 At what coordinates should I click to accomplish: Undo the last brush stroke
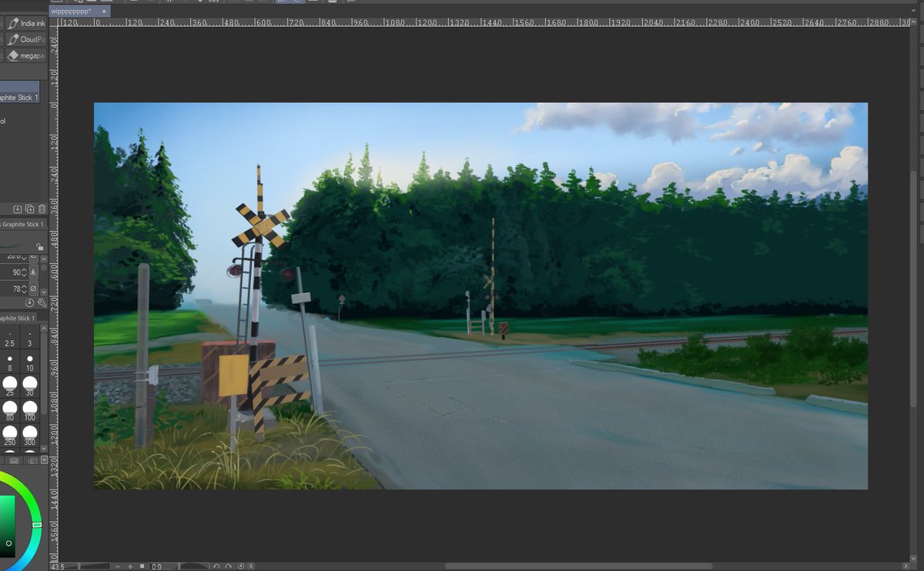point(216,566)
